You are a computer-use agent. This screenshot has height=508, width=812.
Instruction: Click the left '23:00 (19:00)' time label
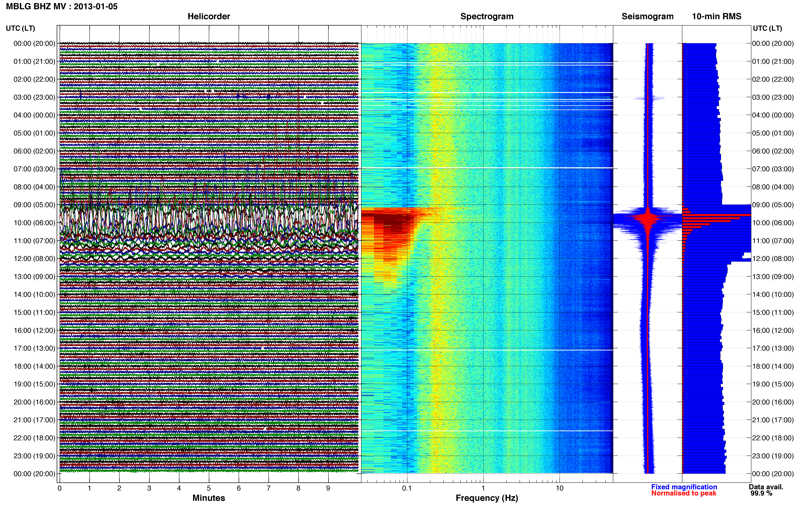pyautogui.click(x=34, y=456)
